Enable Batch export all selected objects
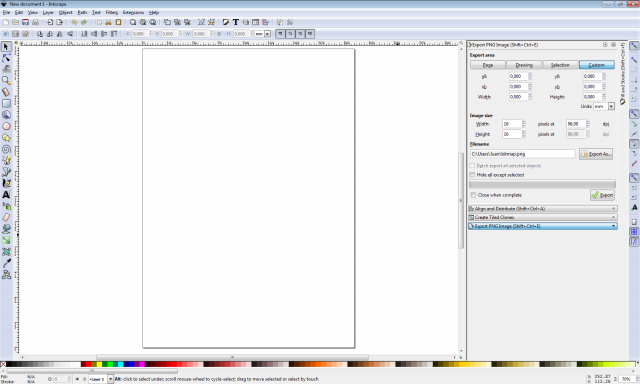Image resolution: width=640 pixels, height=384 pixels. point(473,166)
